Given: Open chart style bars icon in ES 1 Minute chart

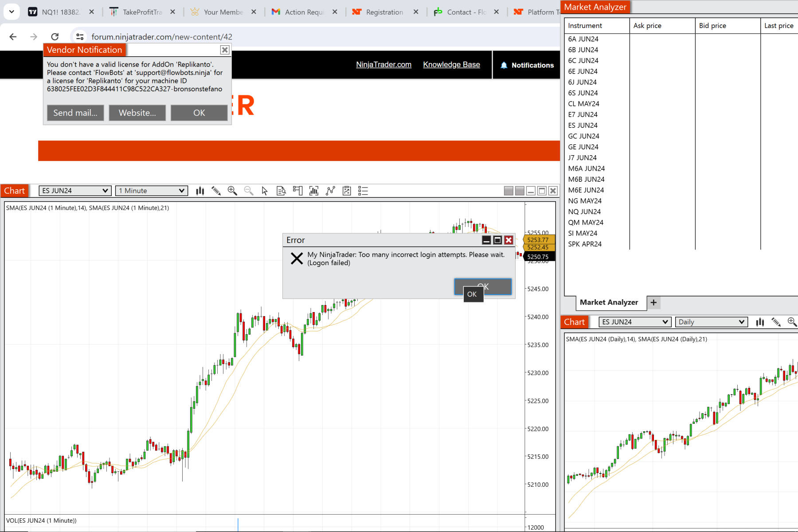Looking at the screenshot, I should 200,191.
